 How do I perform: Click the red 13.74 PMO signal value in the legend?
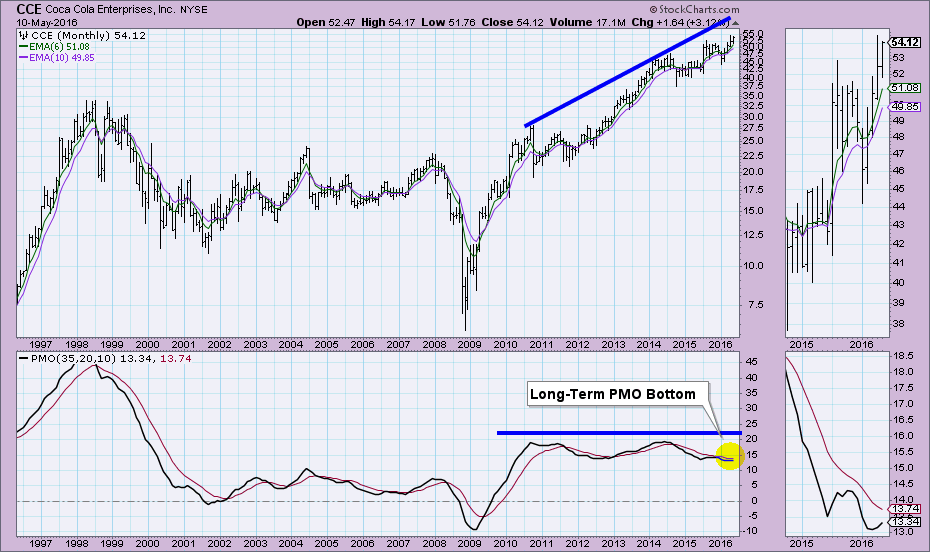176,358
